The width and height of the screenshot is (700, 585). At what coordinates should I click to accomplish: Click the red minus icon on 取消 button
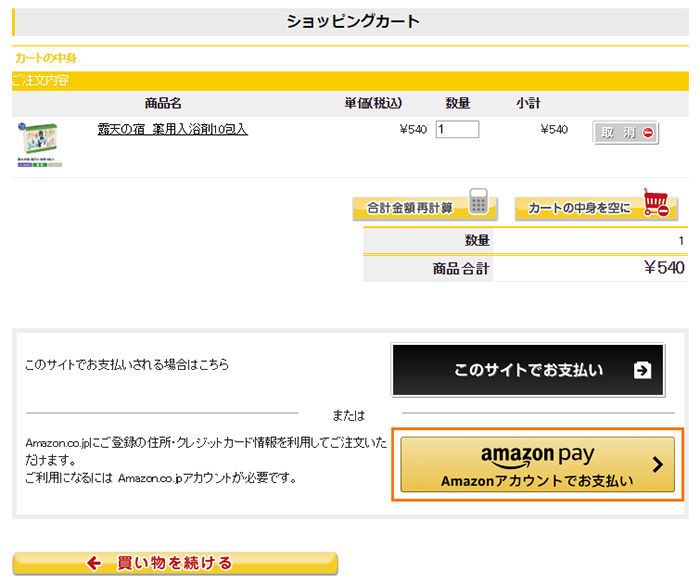tap(648, 132)
